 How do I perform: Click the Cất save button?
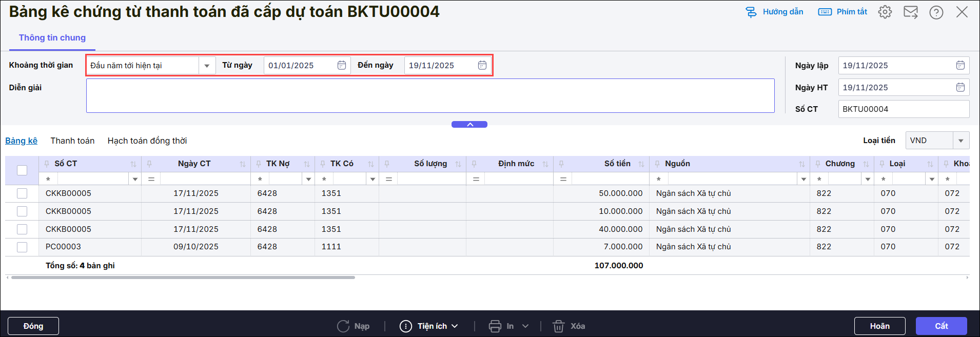941,326
